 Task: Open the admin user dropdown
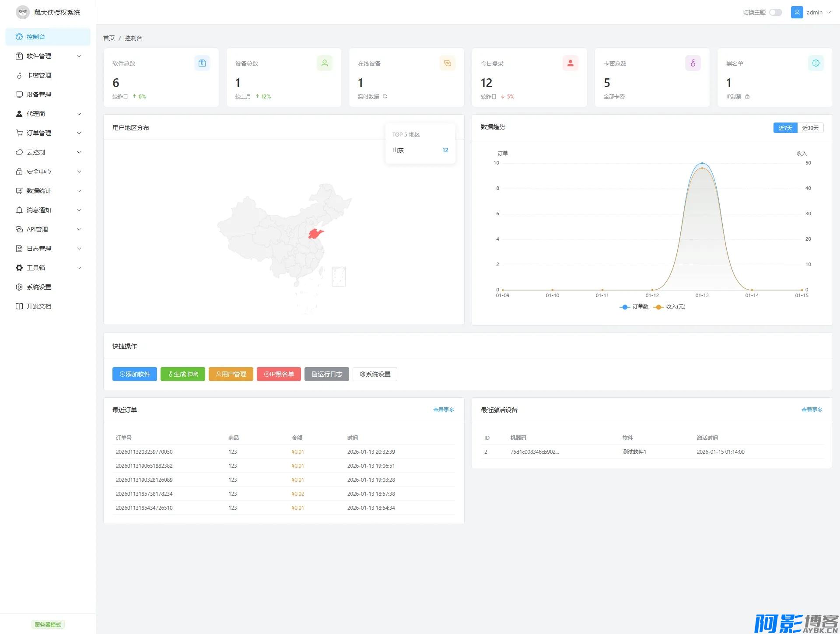(x=817, y=12)
